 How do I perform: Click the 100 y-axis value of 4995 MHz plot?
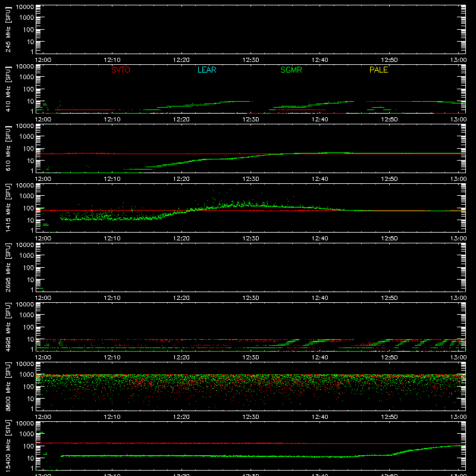(x=29, y=327)
